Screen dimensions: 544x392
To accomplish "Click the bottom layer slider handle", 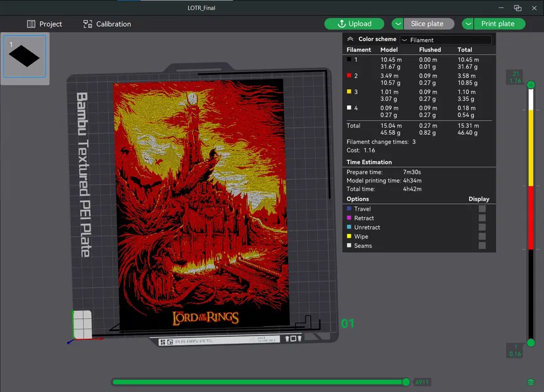I will (531, 342).
